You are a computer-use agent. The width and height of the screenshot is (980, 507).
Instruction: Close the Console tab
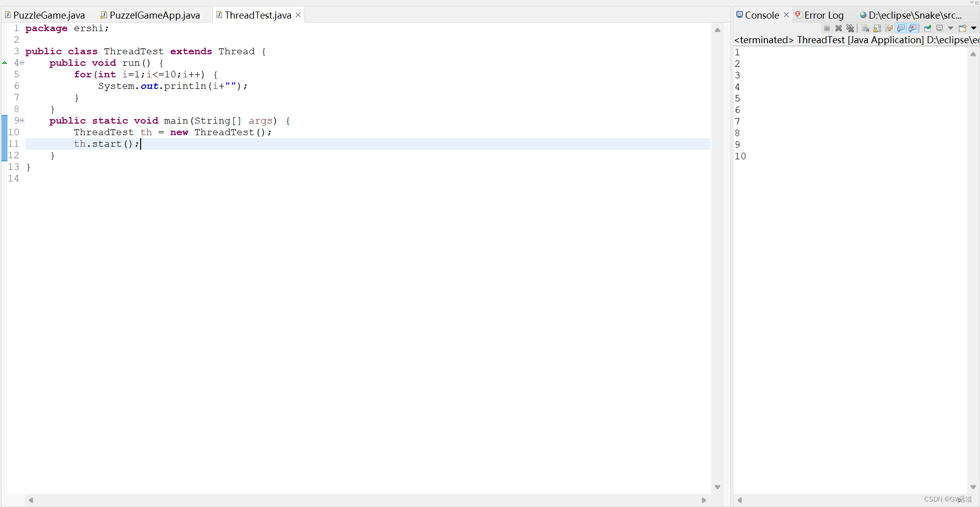point(786,15)
